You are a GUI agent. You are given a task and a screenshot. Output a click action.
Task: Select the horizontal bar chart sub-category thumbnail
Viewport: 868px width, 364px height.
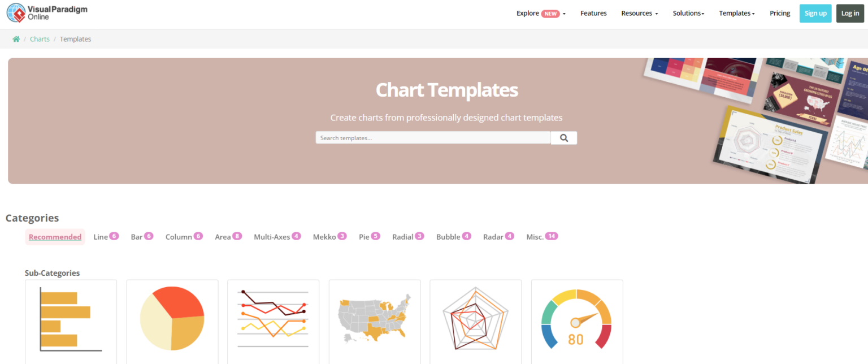click(x=71, y=322)
